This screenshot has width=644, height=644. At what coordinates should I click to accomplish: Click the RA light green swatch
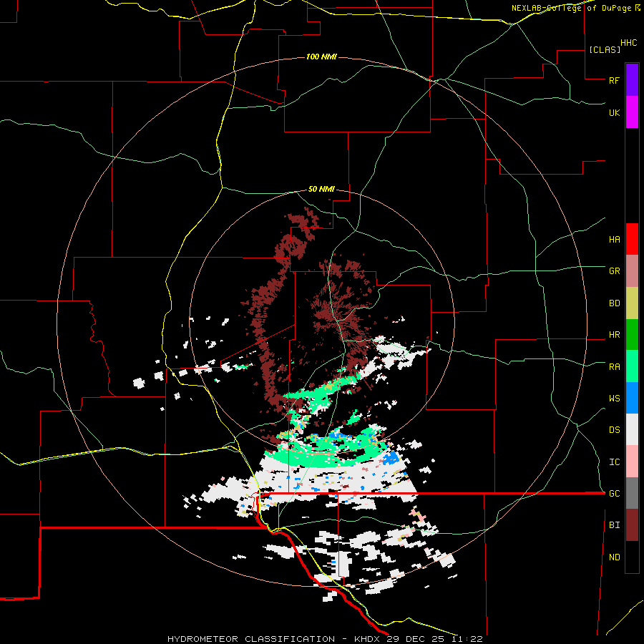[632, 366]
